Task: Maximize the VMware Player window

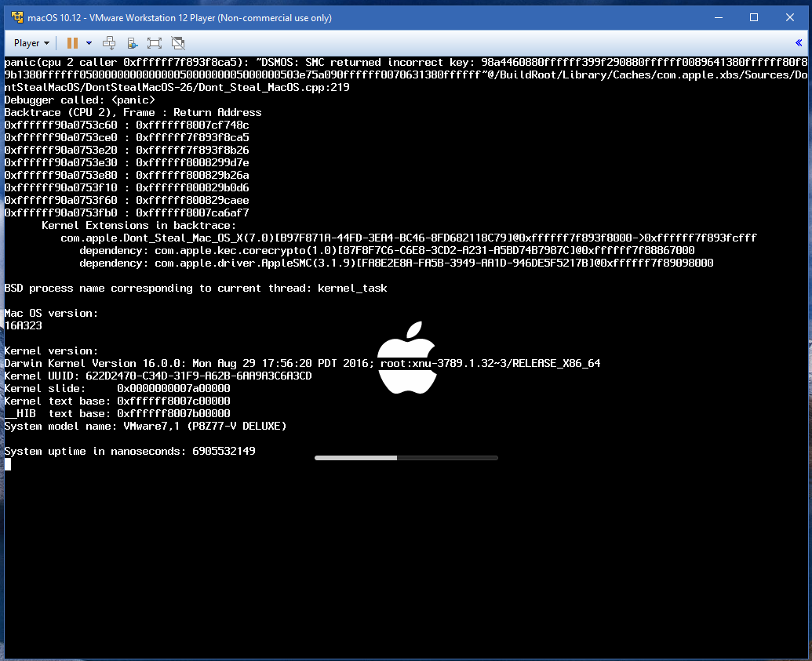Action: point(754,17)
